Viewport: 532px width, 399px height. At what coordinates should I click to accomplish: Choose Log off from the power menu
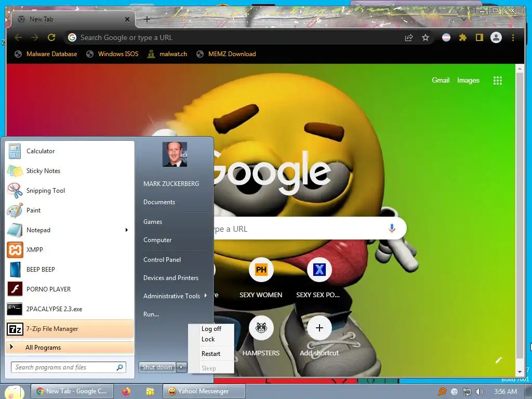(x=211, y=329)
